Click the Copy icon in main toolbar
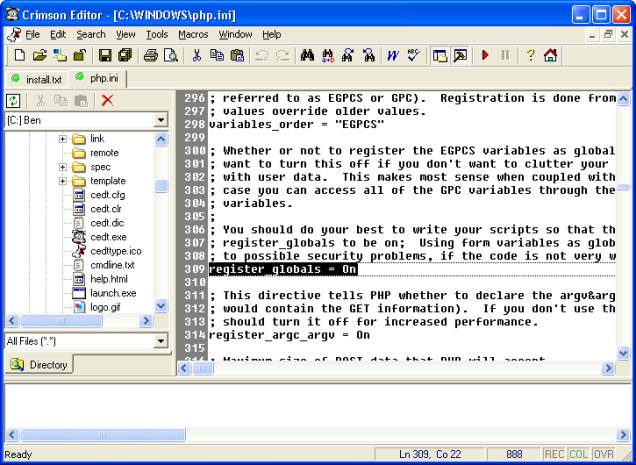Image resolution: width=636 pixels, height=465 pixels. coord(217,55)
